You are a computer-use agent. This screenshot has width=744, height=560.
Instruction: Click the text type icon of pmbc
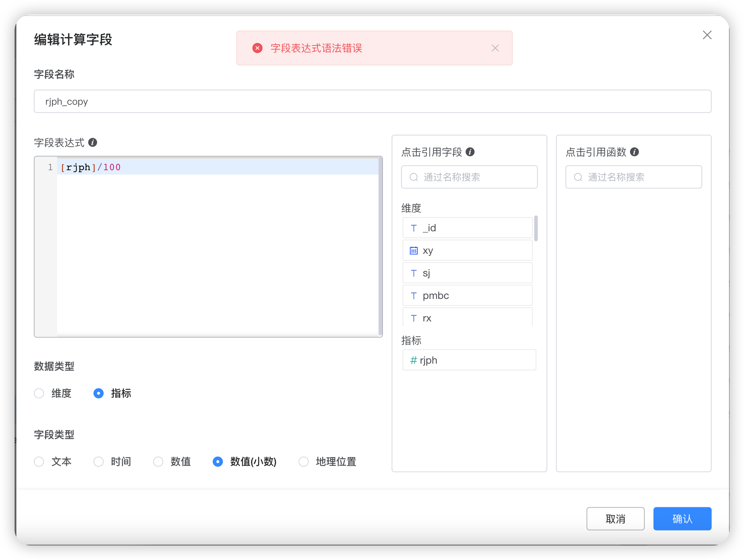click(413, 296)
